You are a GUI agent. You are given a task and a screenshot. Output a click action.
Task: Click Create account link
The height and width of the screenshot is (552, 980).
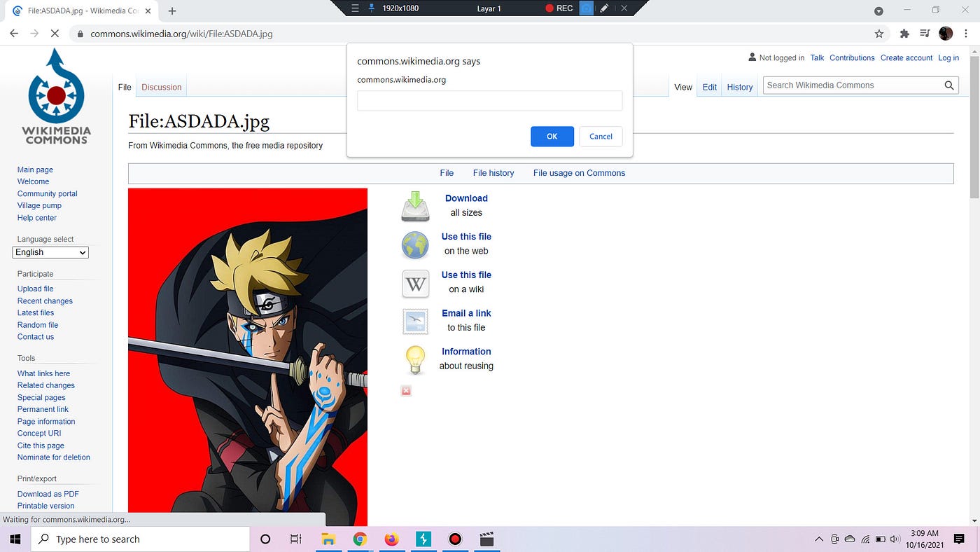(906, 58)
